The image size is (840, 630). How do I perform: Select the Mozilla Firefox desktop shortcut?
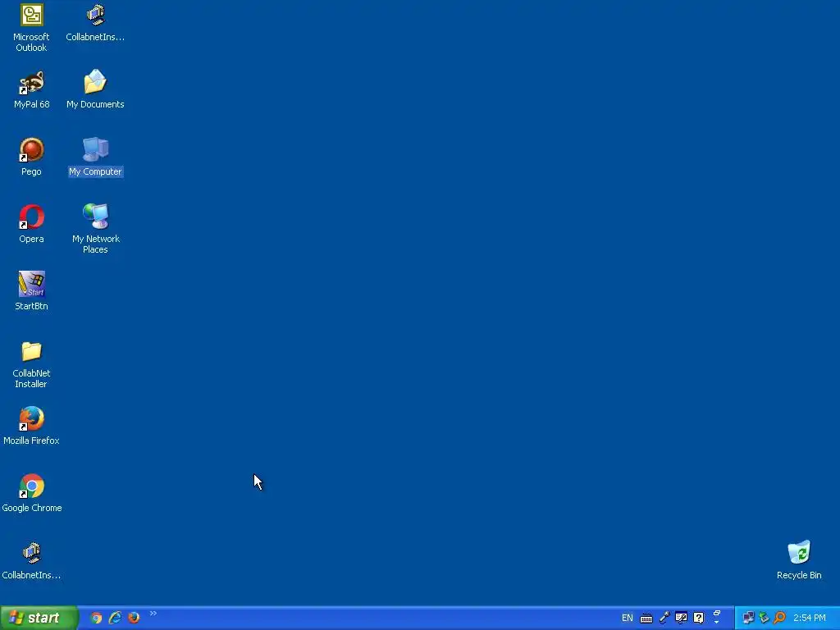click(31, 427)
